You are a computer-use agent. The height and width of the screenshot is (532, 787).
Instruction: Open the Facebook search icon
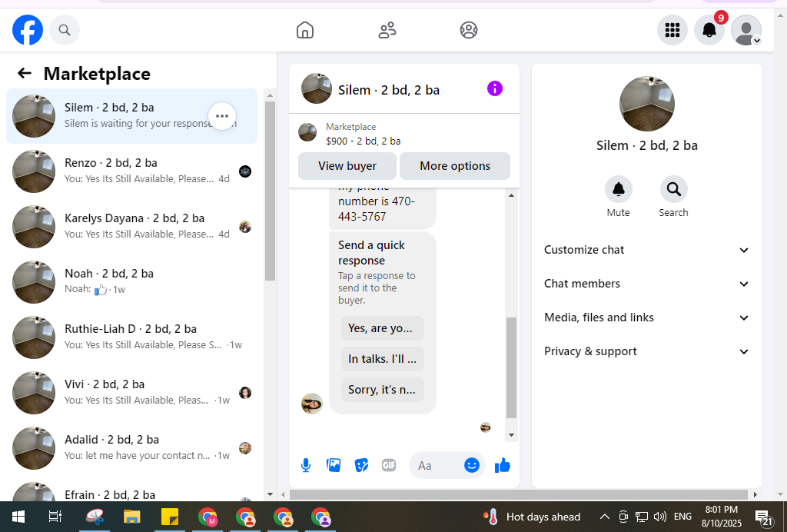point(65,30)
